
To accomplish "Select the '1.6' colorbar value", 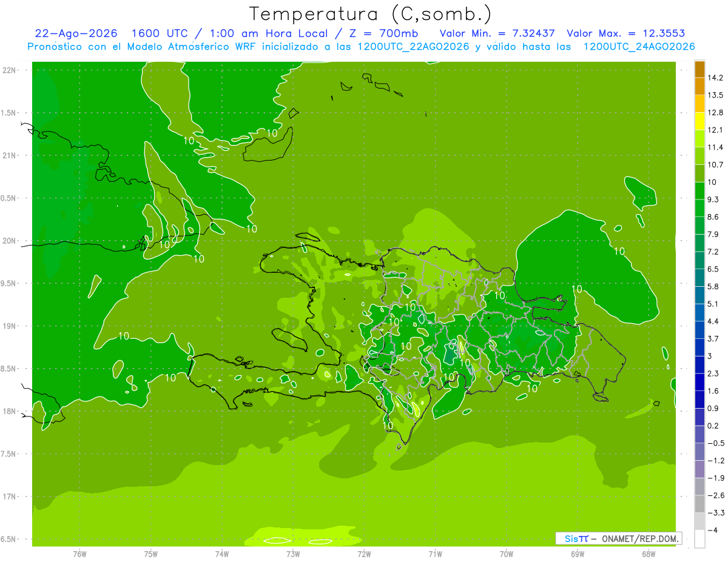I will [713, 391].
